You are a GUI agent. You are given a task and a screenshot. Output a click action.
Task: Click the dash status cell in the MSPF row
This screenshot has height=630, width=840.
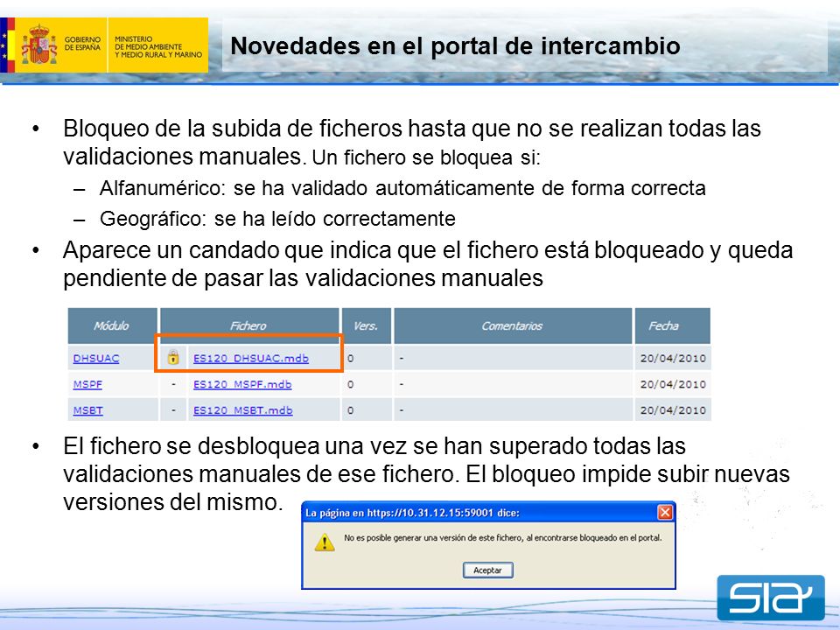(173, 384)
